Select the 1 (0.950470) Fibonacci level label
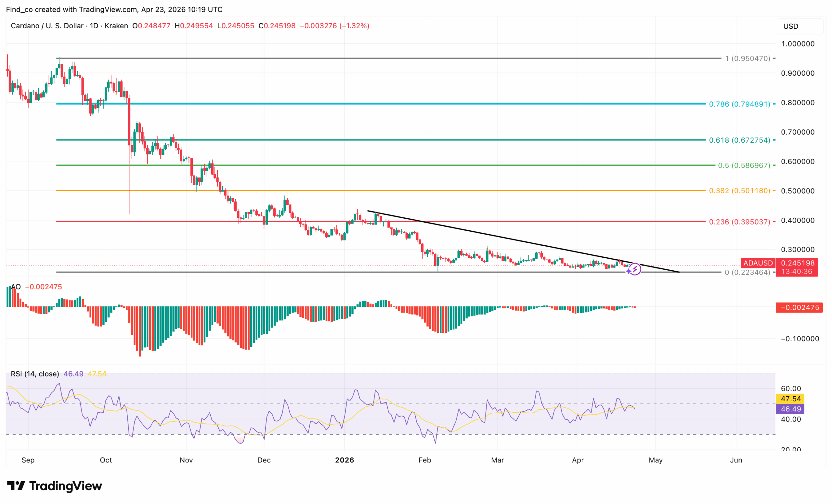Screen dimensions: 832x504 [747, 58]
